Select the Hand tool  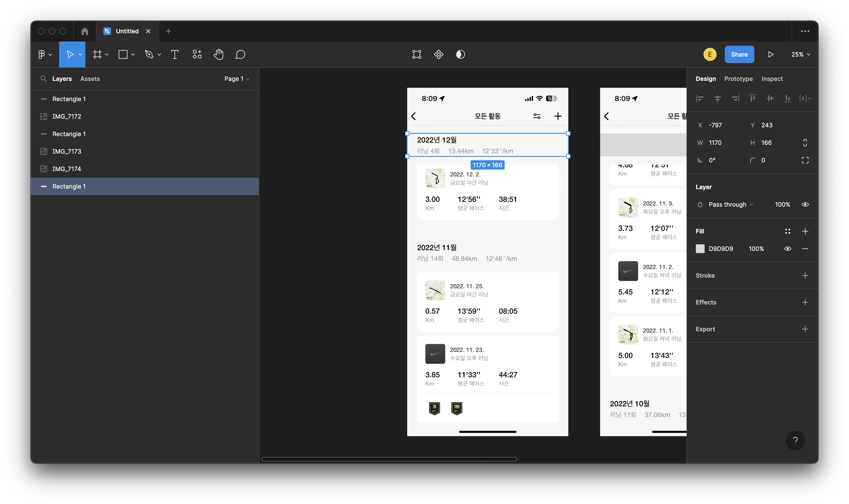219,54
